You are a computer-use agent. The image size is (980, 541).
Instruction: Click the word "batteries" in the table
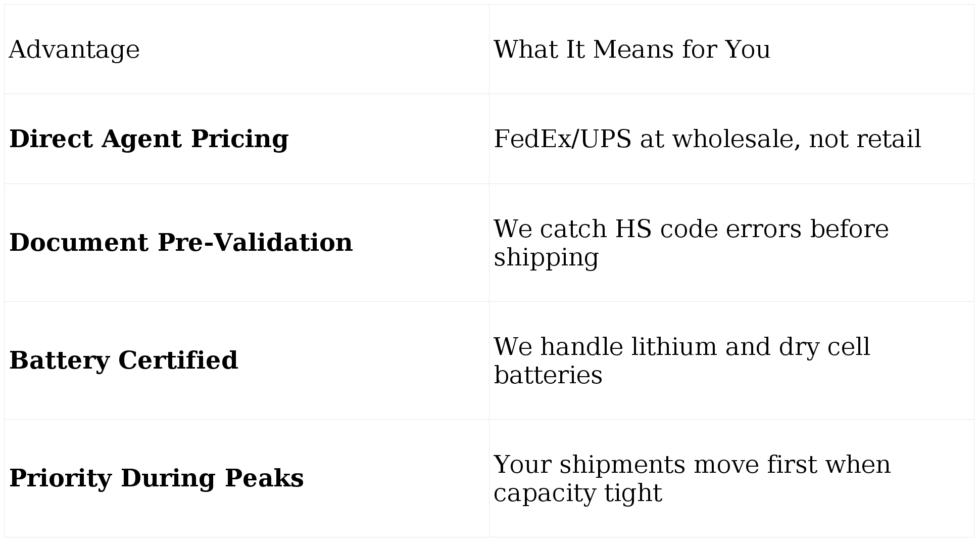coord(548,375)
